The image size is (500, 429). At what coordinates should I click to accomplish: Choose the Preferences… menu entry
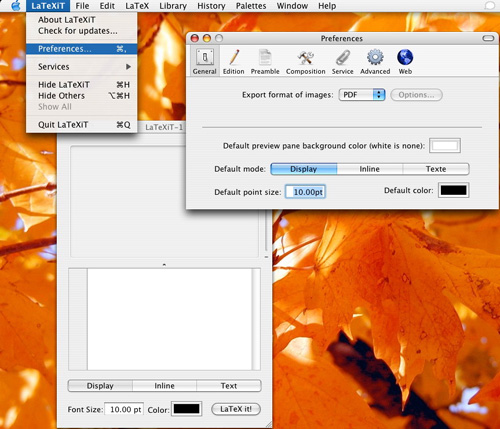point(82,49)
